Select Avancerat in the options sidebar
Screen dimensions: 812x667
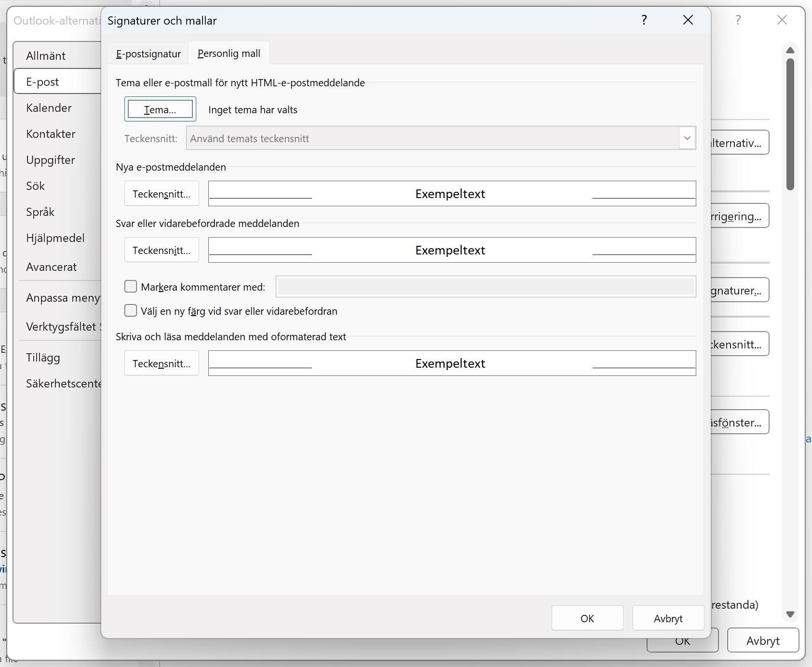tap(51, 267)
